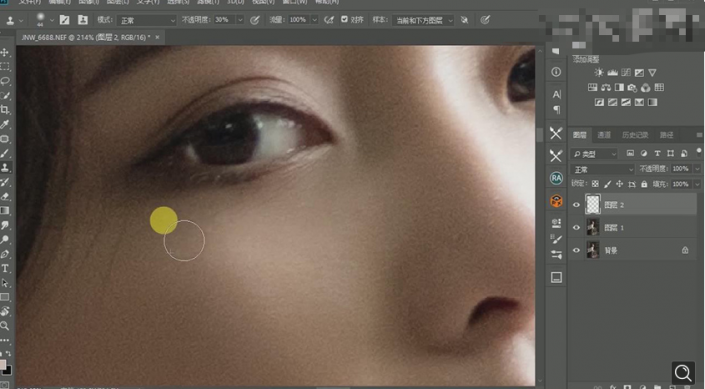Switch to the 图层 tab
The width and height of the screenshot is (705, 389).
coord(580,135)
